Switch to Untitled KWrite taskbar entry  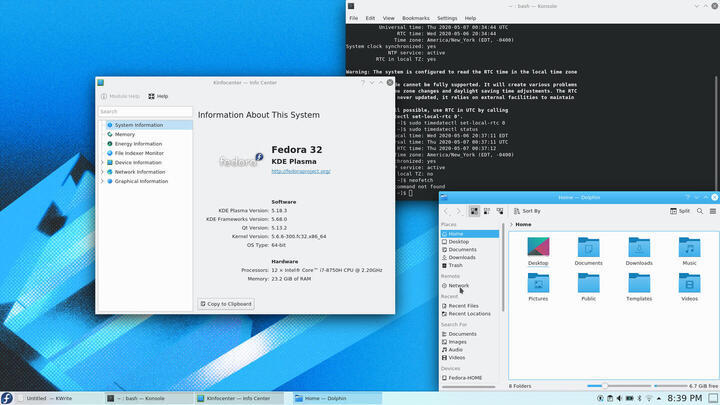click(x=58, y=399)
